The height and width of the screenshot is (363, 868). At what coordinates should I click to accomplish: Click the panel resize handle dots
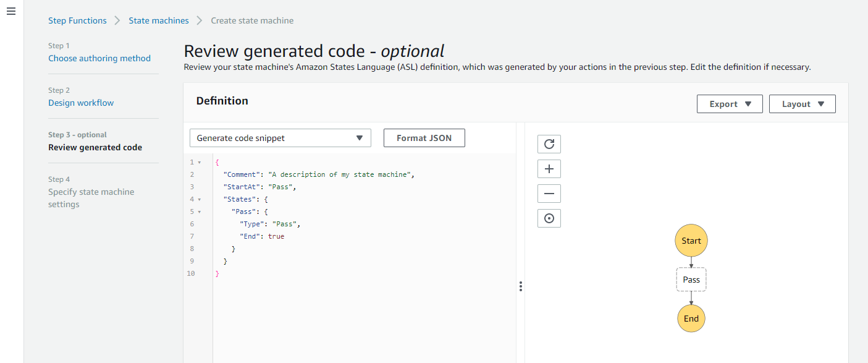coord(521,286)
